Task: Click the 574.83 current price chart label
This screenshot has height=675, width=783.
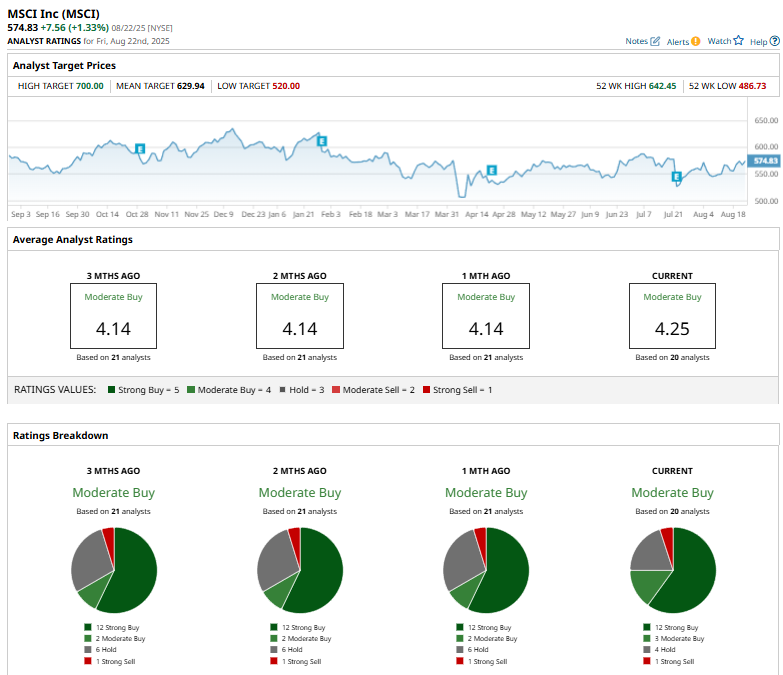Action: (x=765, y=161)
